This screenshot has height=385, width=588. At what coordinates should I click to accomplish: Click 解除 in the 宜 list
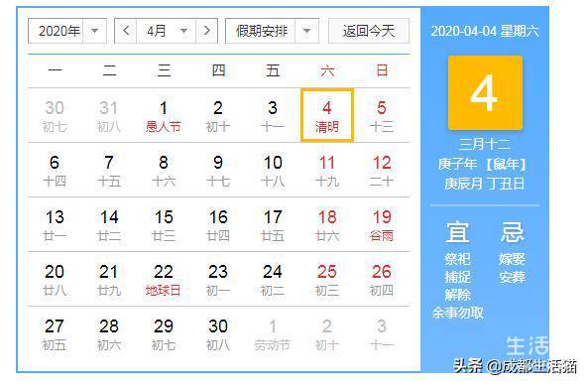pyautogui.click(x=457, y=295)
